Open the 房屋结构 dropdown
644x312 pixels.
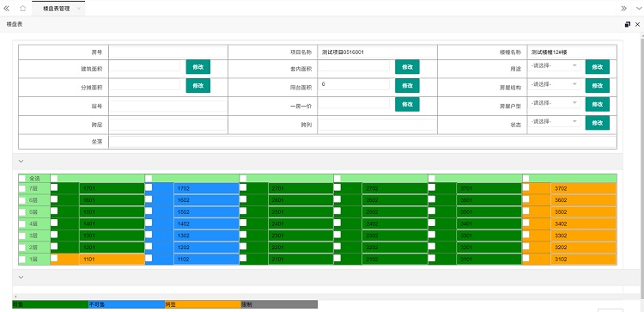tap(554, 84)
